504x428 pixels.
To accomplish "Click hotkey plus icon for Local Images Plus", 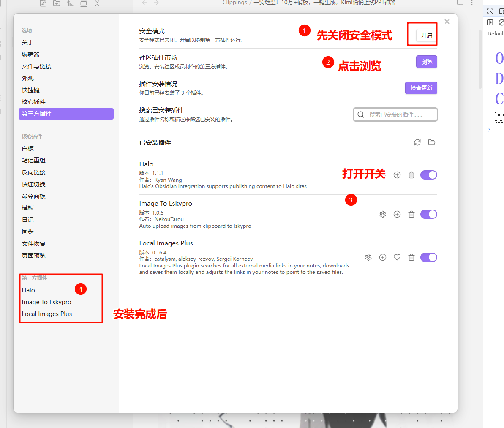I will [383, 257].
